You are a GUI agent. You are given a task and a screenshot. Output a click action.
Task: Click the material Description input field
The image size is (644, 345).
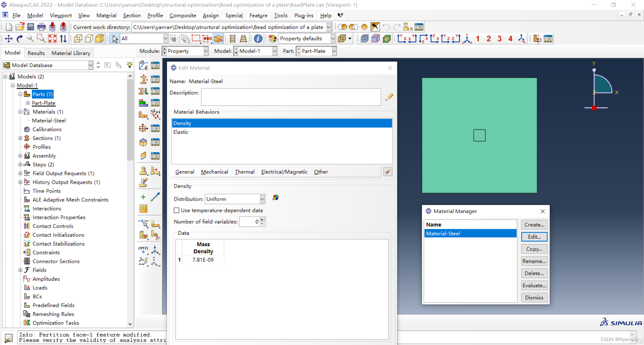click(x=291, y=97)
